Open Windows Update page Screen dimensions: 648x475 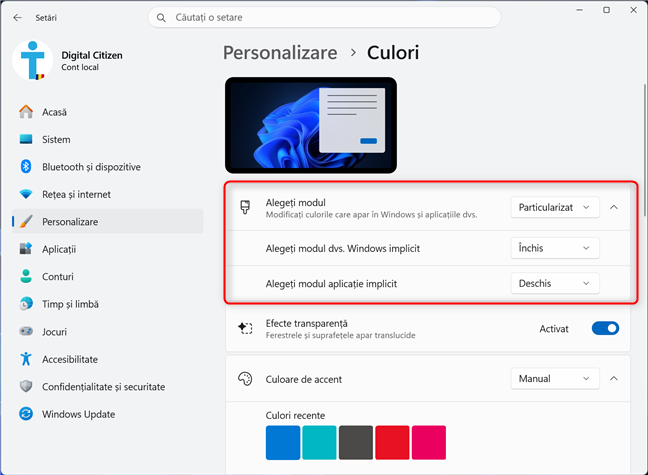point(108,414)
